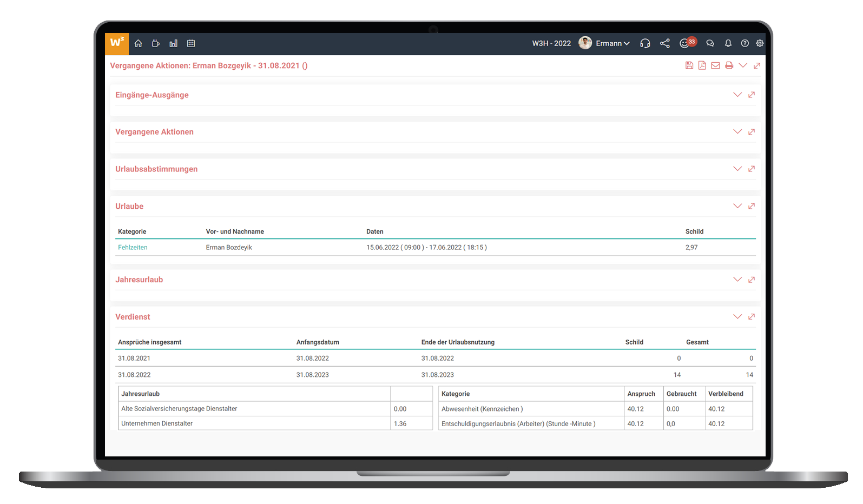Select the 2,97 Schild value
Image resolution: width=863 pixels, height=504 pixels.
point(691,247)
